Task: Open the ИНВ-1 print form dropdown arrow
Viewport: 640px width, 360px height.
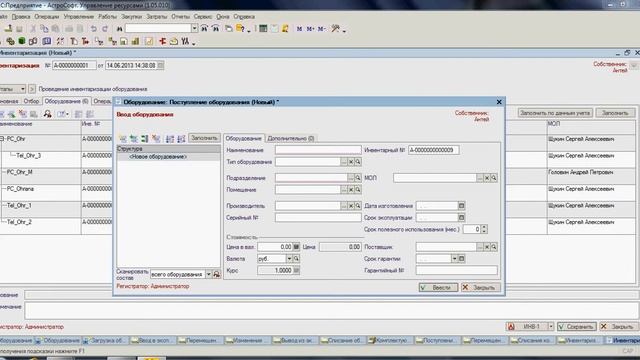Action: click(x=551, y=327)
